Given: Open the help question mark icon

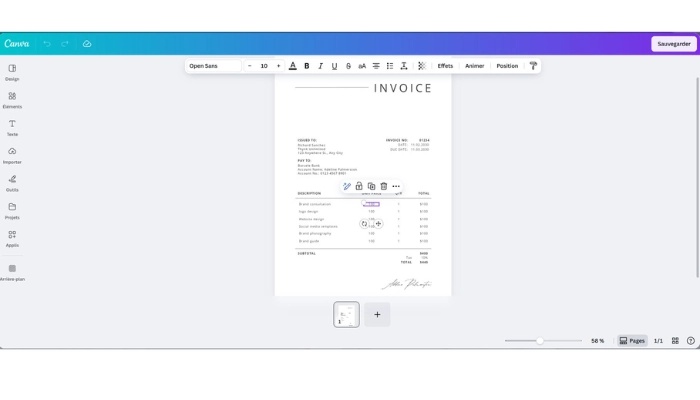Looking at the screenshot, I should pyautogui.click(x=691, y=341).
